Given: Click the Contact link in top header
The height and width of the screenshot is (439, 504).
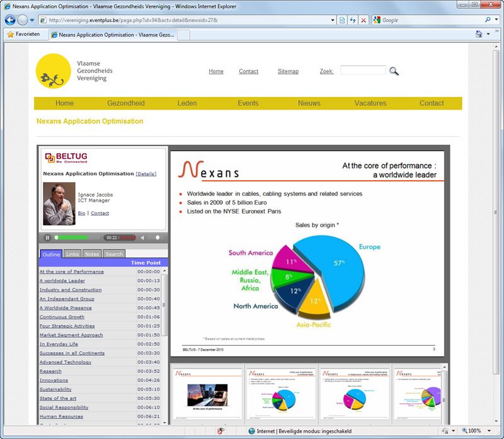Looking at the screenshot, I should coord(248,71).
